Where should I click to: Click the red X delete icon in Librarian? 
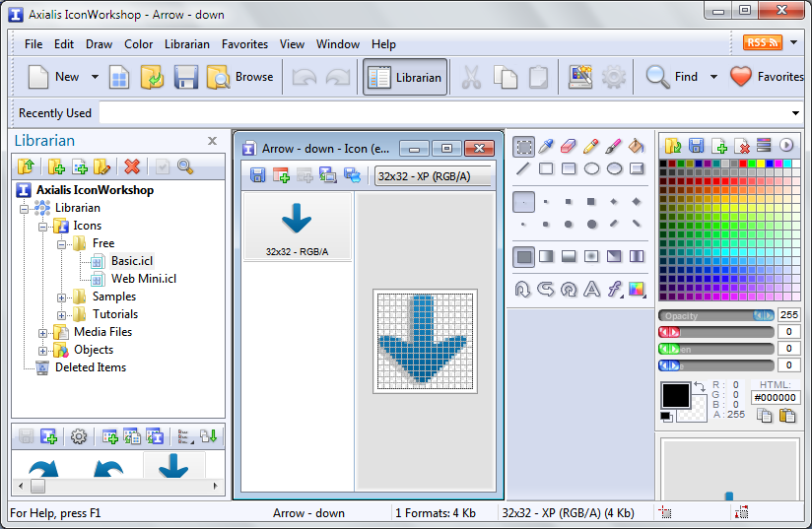point(132,166)
